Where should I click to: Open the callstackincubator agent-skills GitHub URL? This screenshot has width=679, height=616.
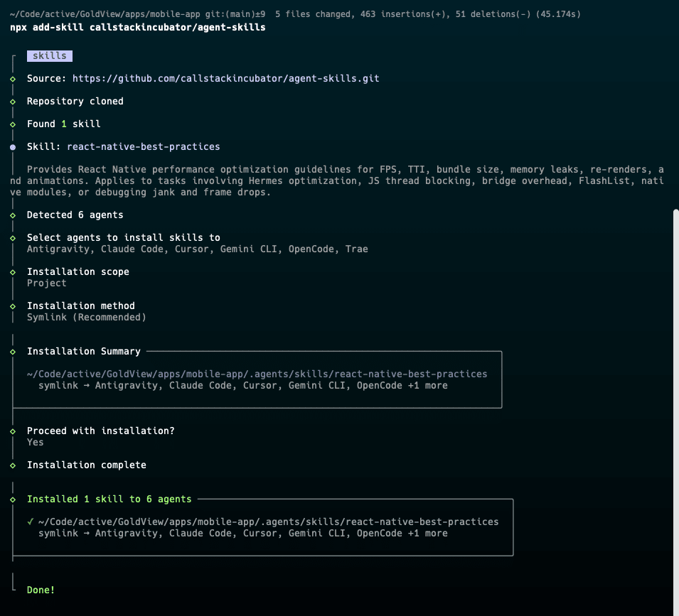pyautogui.click(x=225, y=79)
